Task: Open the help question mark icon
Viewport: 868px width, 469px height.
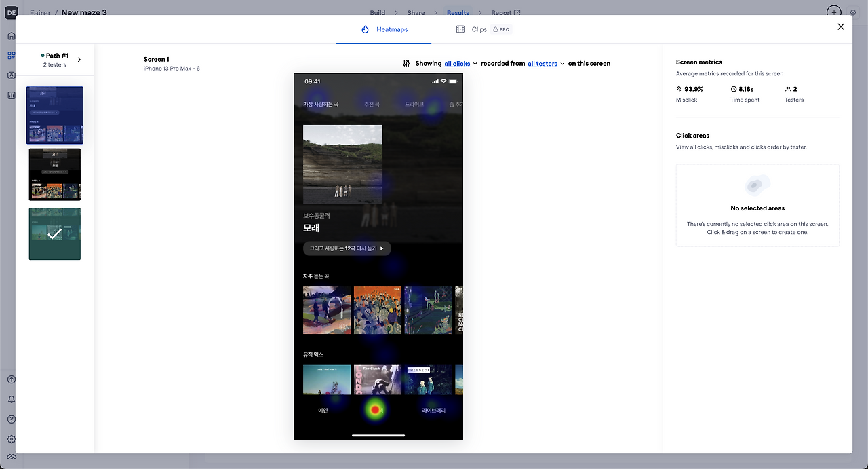Action: (11, 419)
